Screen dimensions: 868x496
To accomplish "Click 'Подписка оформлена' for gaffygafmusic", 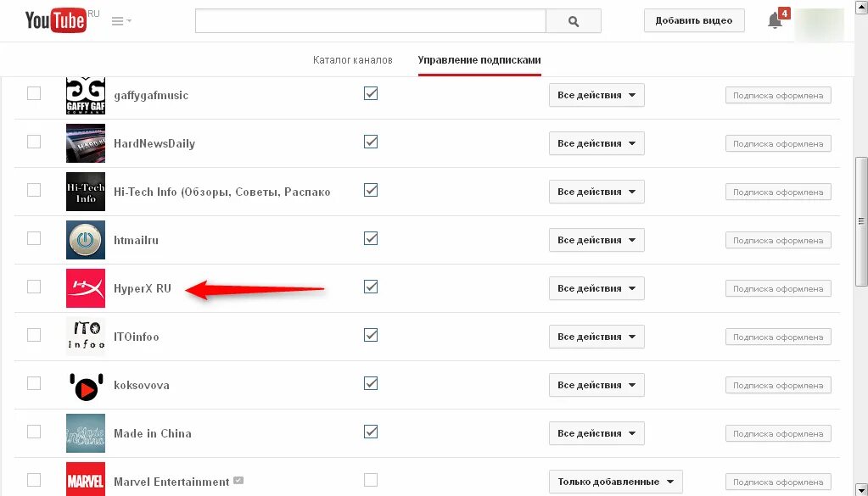I will coord(778,95).
